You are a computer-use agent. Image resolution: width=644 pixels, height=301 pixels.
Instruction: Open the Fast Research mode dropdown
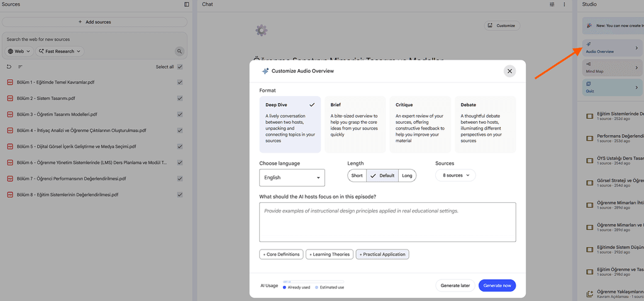[x=60, y=52]
